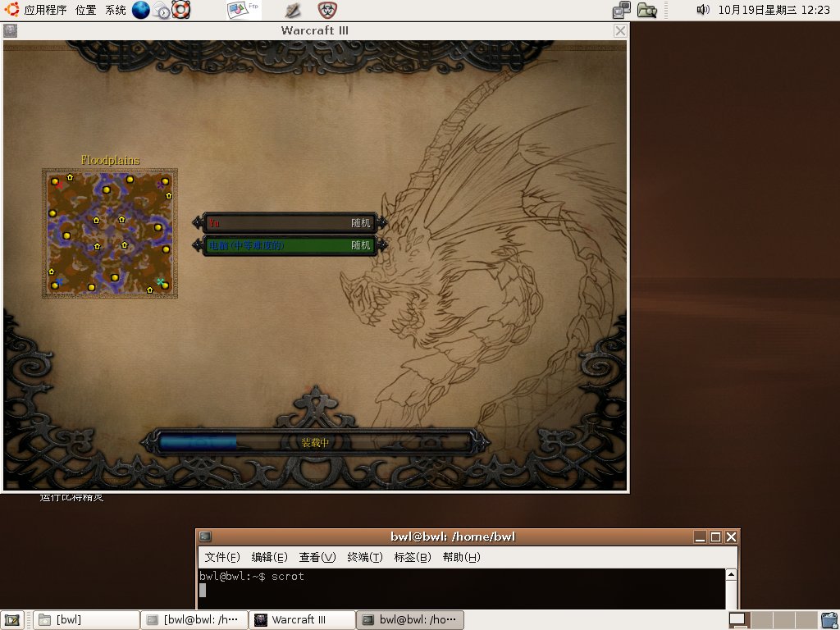840x630 pixels.
Task: Open the mail and clock launcher
Action: pyautogui.click(x=161, y=10)
